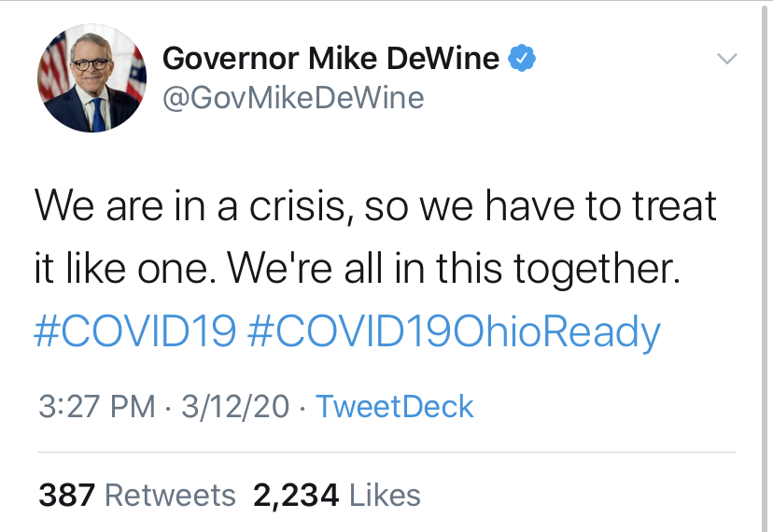Click the 3:27 PM timestamp

point(97,406)
